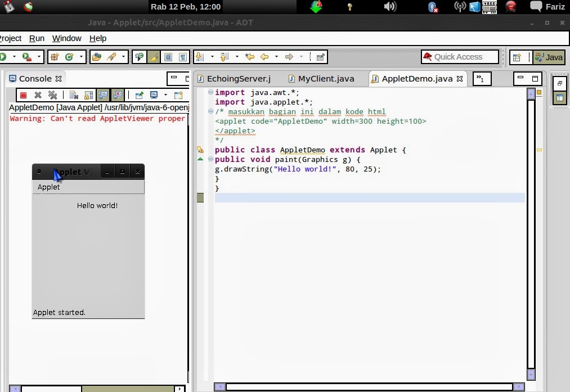Screen dimensions: 570x392
Task: Click the Quick Access search field
Action: point(459,57)
